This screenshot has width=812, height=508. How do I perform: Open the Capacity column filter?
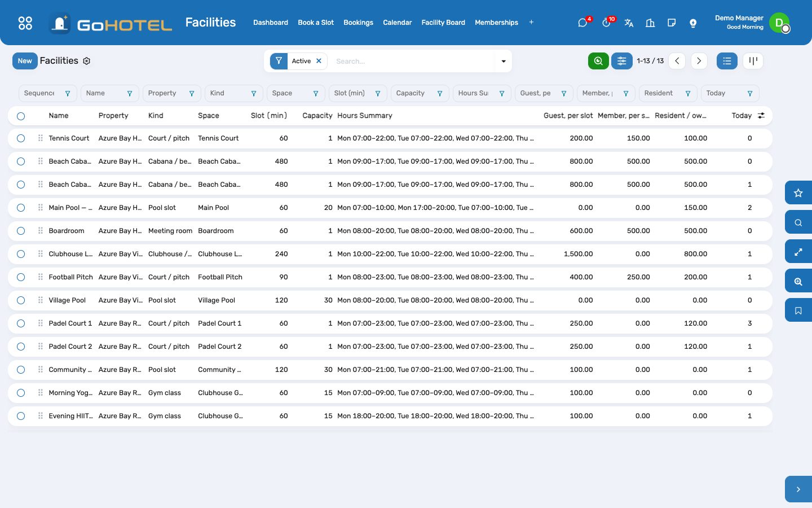(x=440, y=94)
